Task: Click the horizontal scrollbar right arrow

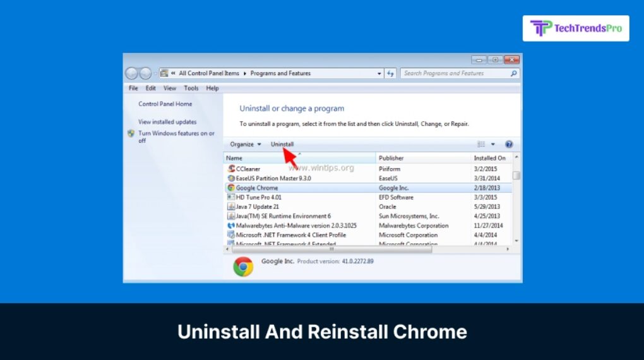Action: (x=508, y=249)
